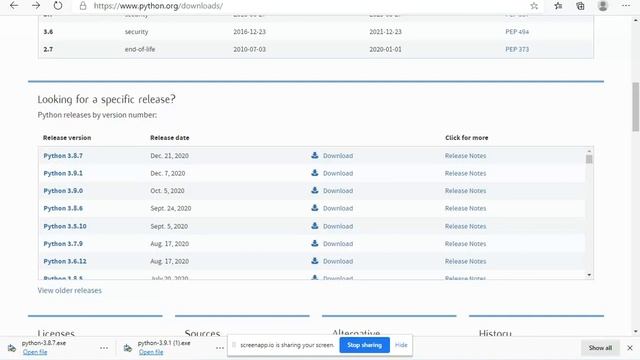
Task: Click the 2021-12-23 end of support date
Action: click(x=385, y=31)
